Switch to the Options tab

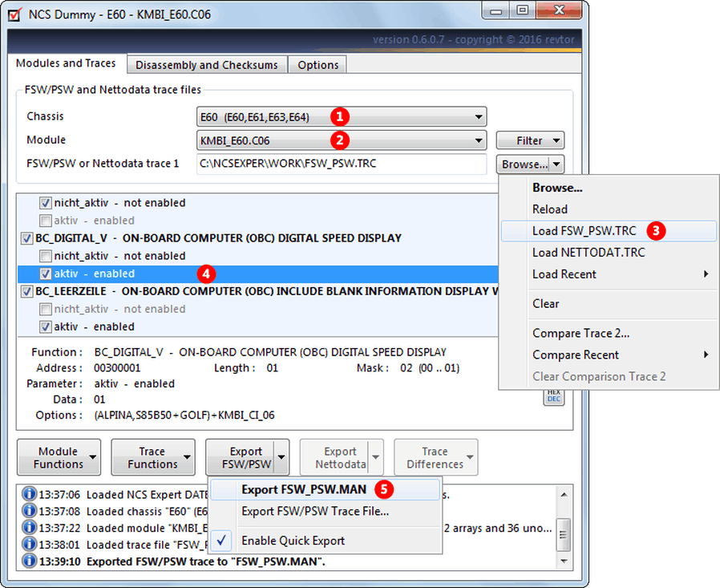click(x=317, y=64)
